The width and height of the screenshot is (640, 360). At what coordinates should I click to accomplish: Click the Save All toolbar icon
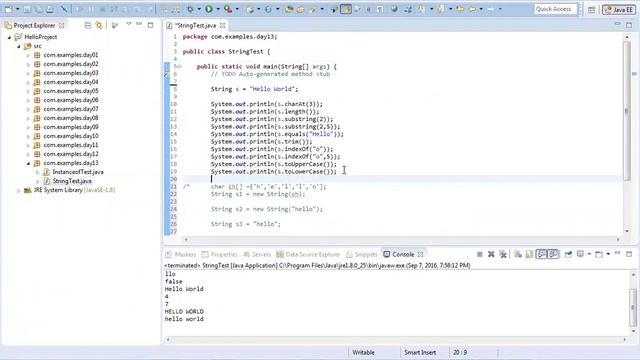point(39,9)
